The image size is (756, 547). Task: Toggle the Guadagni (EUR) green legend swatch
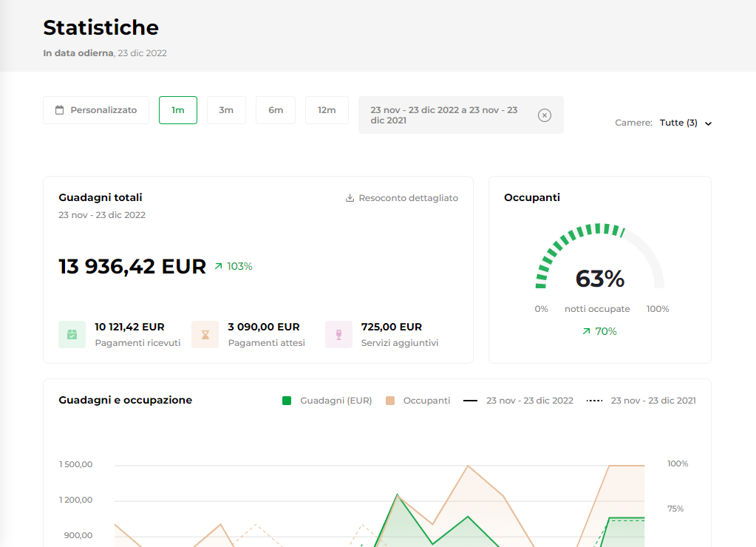point(287,401)
